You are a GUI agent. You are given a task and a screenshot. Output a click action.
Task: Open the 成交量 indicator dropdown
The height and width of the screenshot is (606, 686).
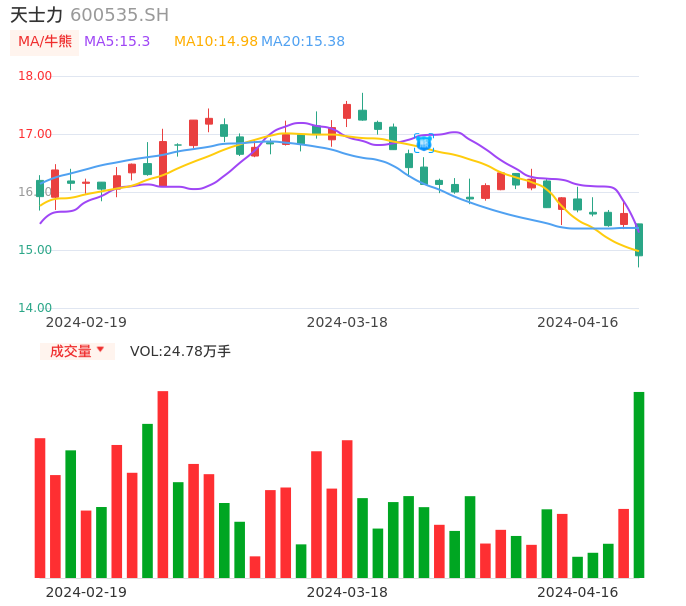coord(77,351)
